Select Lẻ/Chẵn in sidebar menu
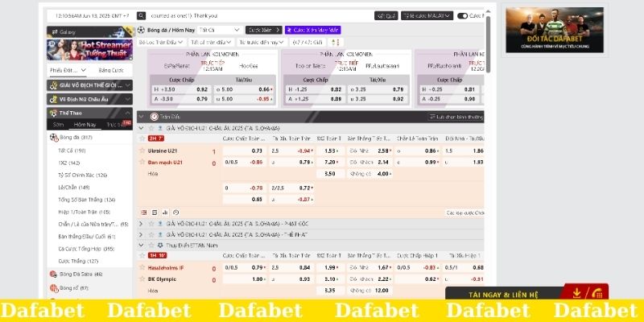Image resolution: width=644 pixels, height=322 pixels. (x=74, y=188)
